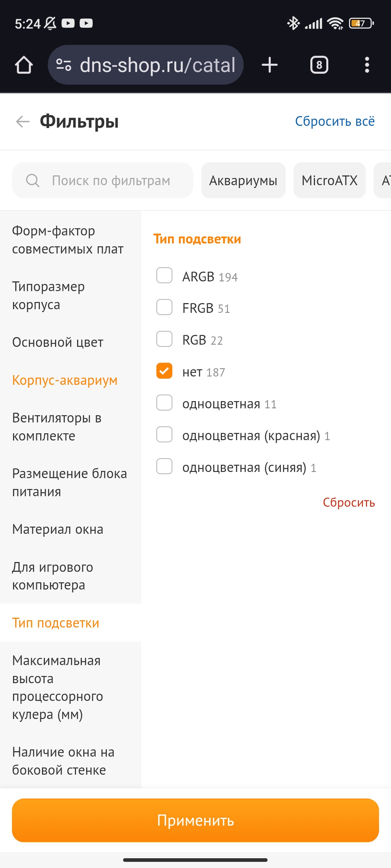The height and width of the screenshot is (868, 391).
Task: Open the browser three-dot menu
Action: pos(367,65)
